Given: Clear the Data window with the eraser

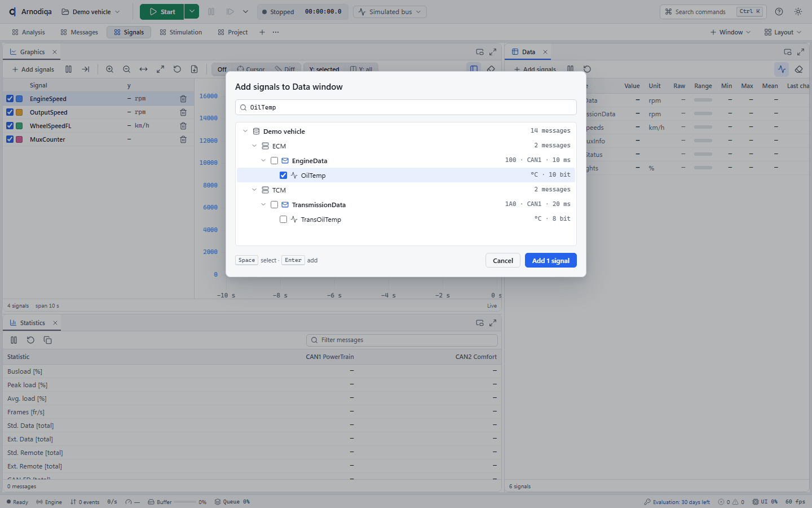Looking at the screenshot, I should tap(798, 69).
